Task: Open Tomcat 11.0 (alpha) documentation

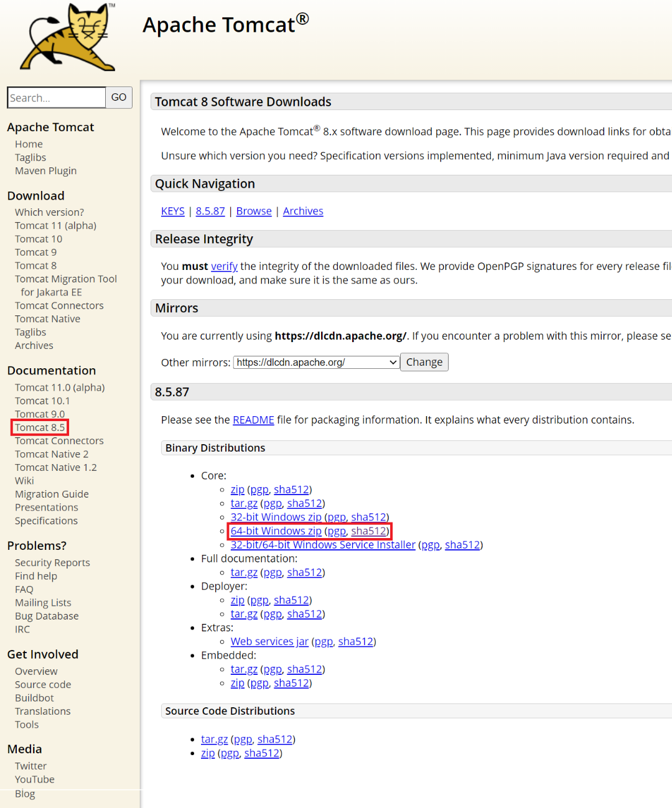Action: click(x=60, y=388)
